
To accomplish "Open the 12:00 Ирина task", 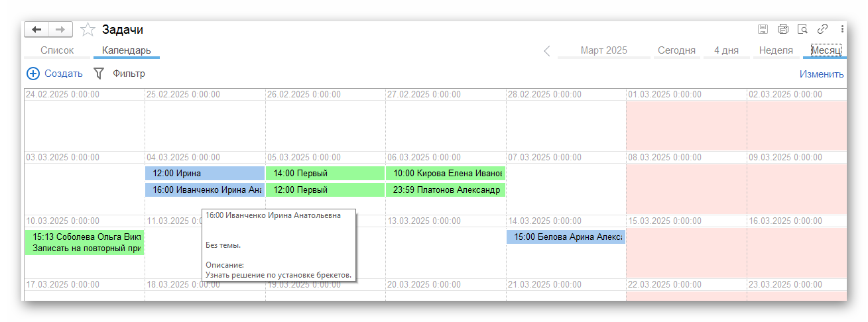I will (205, 173).
